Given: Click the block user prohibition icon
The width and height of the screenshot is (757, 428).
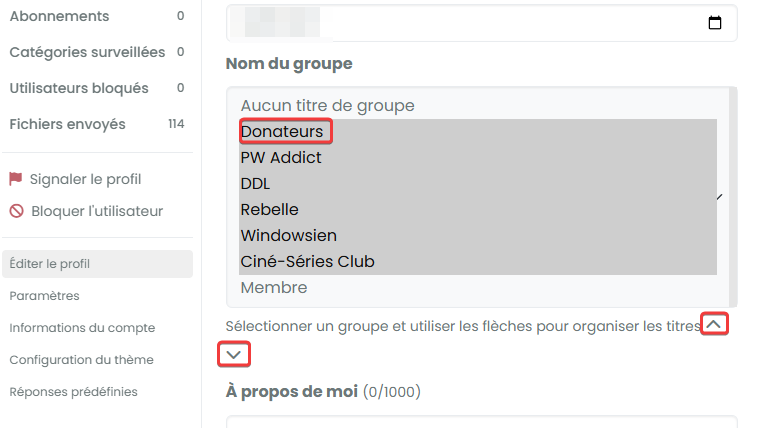Looking at the screenshot, I should point(16,211).
